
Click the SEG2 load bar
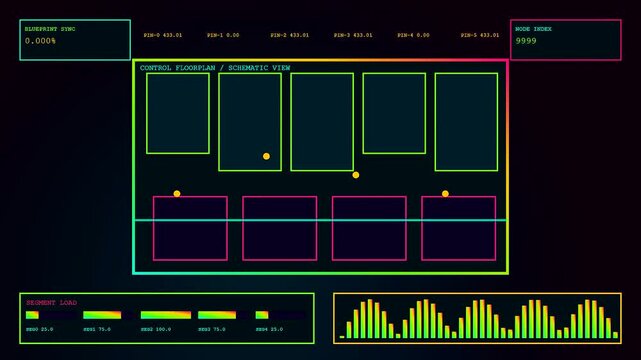tap(166, 315)
